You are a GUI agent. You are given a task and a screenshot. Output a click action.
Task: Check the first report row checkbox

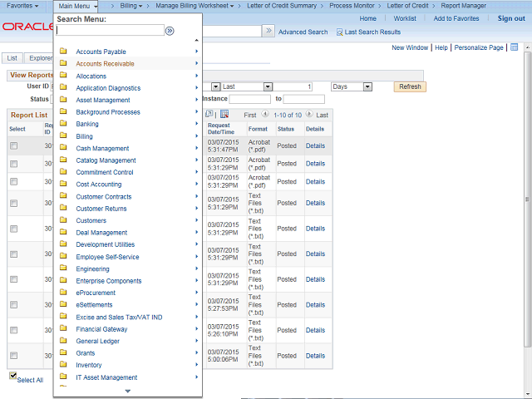click(13, 145)
